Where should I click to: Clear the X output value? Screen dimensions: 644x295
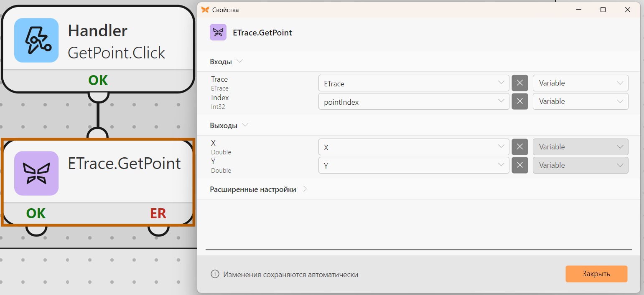[x=520, y=147]
